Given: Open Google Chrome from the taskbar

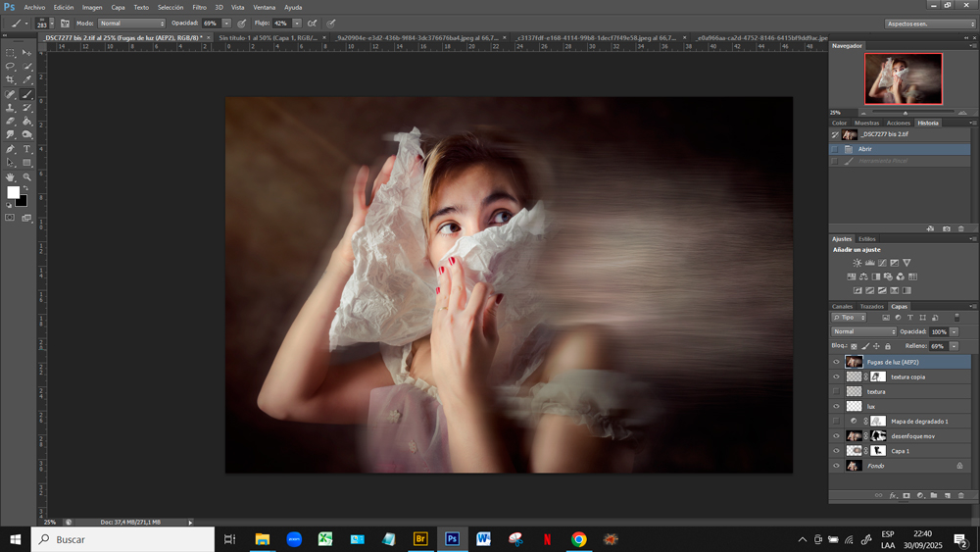Looking at the screenshot, I should tap(579, 539).
